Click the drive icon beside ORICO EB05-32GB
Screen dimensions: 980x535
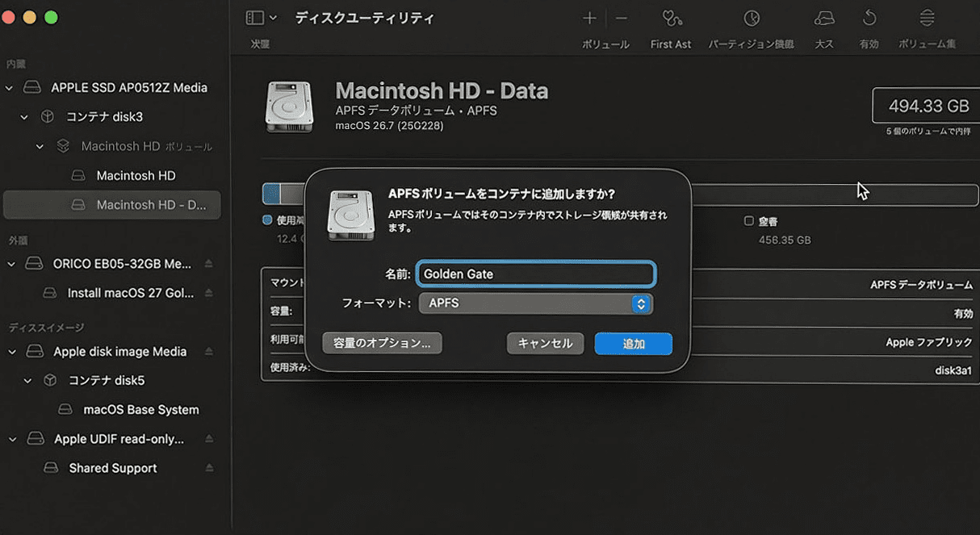[x=34, y=263]
